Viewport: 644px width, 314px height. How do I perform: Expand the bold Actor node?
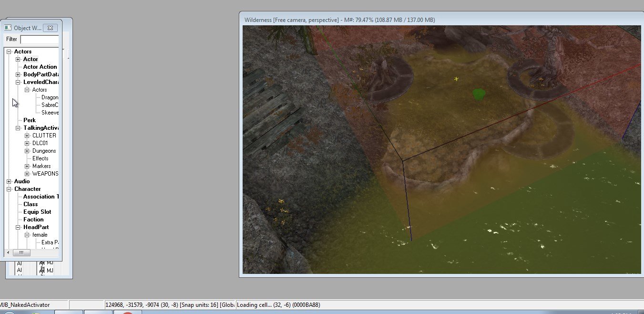[18, 59]
